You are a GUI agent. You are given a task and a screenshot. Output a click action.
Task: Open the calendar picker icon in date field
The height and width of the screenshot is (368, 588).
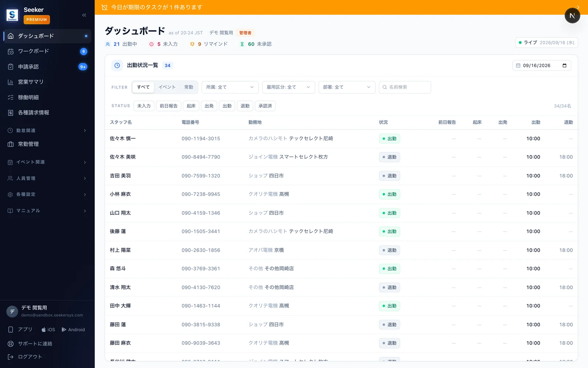pyautogui.click(x=564, y=66)
